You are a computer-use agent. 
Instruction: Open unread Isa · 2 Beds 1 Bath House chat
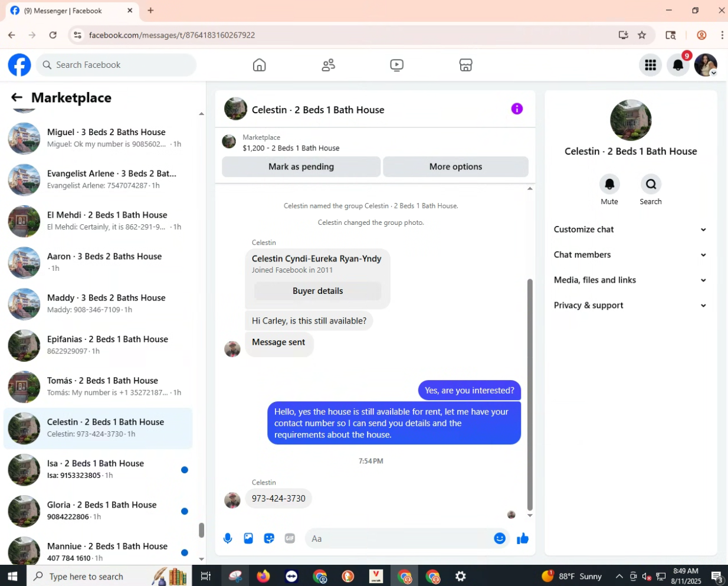point(98,469)
